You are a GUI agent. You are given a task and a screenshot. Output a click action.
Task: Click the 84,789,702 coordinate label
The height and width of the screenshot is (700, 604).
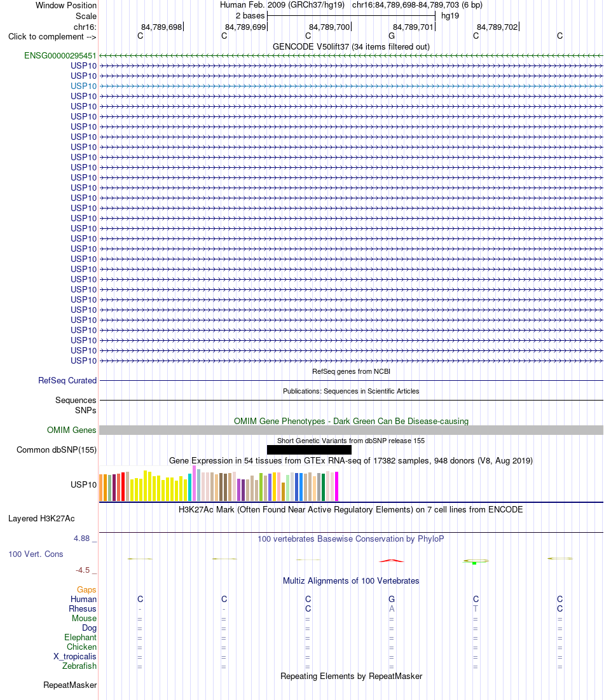click(x=497, y=27)
